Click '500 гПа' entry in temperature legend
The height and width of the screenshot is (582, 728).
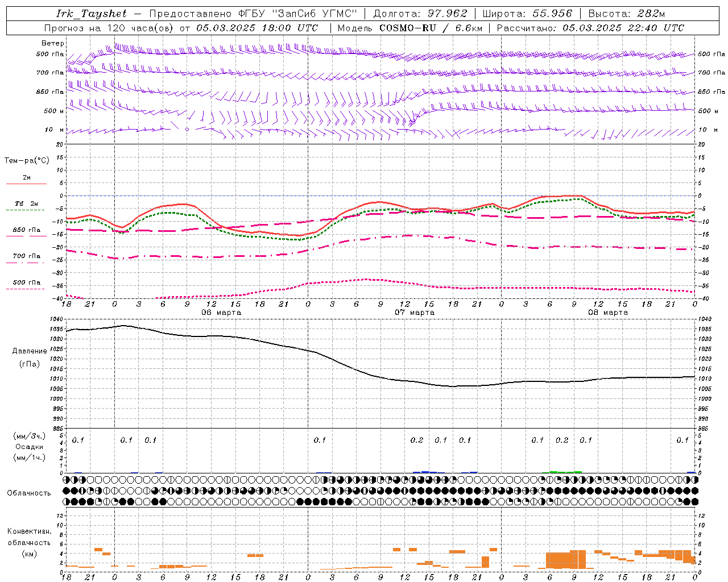pyautogui.click(x=27, y=282)
